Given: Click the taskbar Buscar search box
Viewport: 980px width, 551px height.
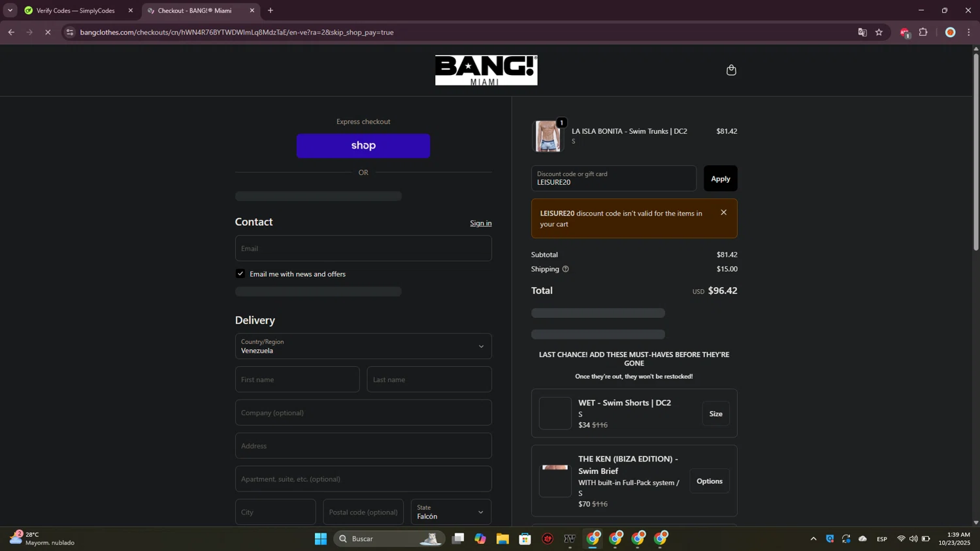Looking at the screenshot, I should click(389, 539).
